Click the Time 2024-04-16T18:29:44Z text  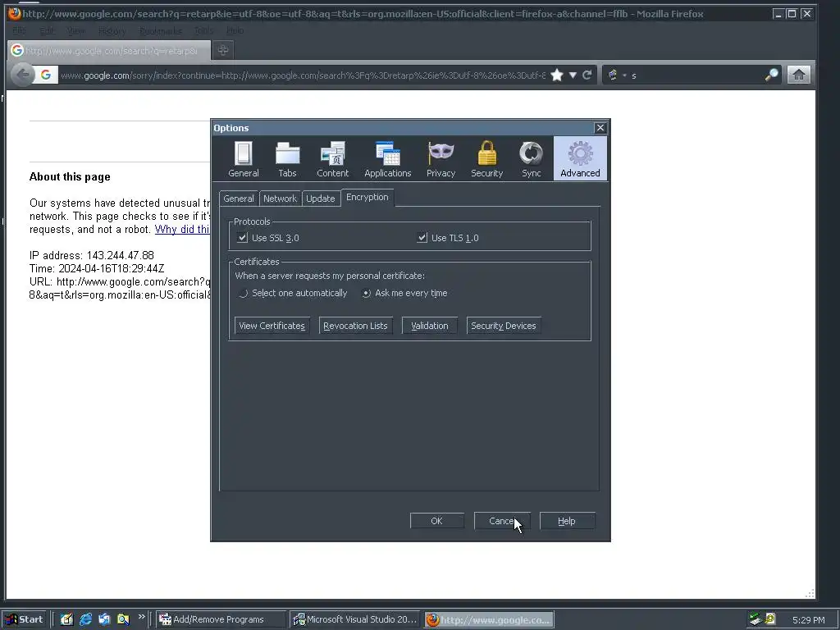click(97, 268)
